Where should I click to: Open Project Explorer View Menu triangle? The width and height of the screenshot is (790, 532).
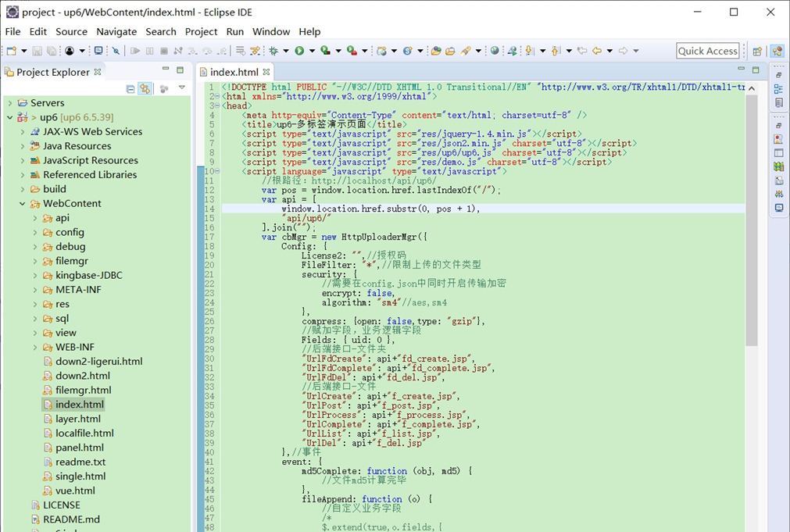click(182, 87)
